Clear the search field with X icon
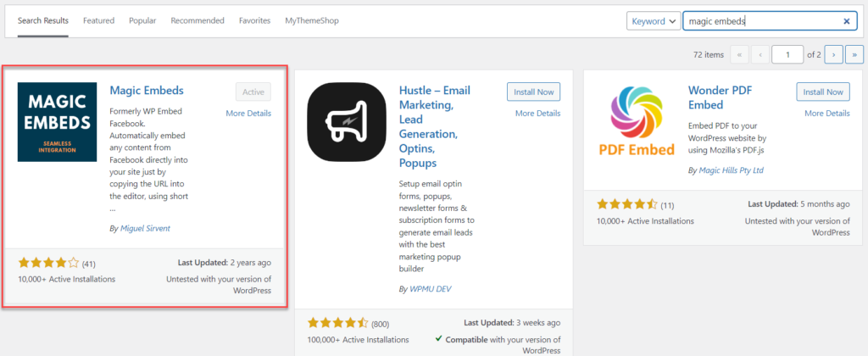 tap(847, 21)
